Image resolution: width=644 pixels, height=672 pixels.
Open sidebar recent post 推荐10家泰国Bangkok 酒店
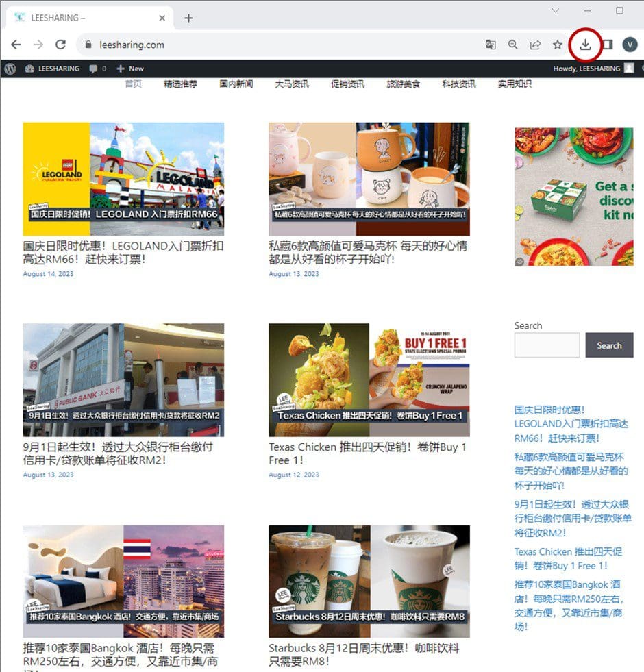click(569, 606)
